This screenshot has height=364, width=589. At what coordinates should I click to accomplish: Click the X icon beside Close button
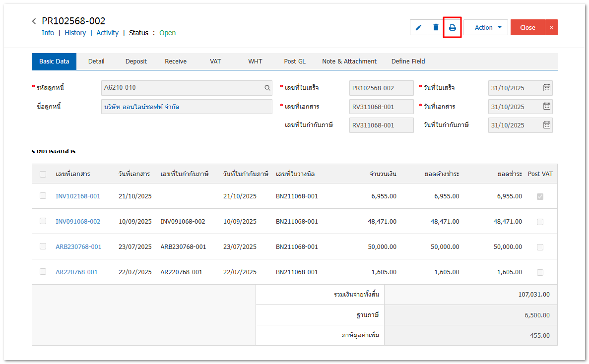coord(551,27)
